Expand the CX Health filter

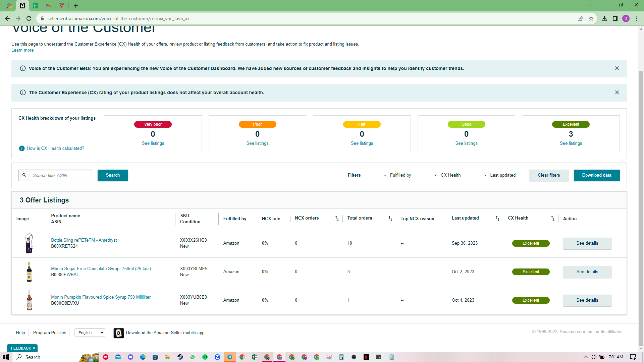pos(447,175)
